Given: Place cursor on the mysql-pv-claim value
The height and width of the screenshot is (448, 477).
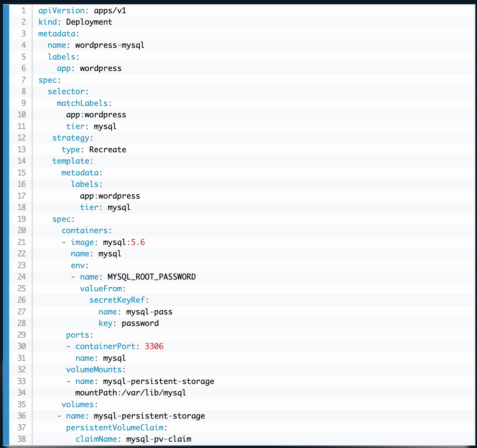Looking at the screenshot, I should pos(158,439).
